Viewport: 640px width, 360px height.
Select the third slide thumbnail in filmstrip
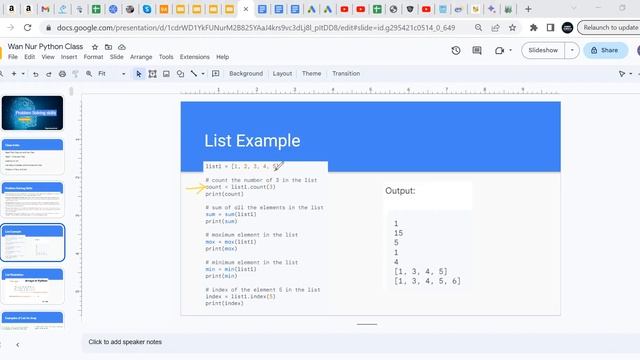point(33,200)
